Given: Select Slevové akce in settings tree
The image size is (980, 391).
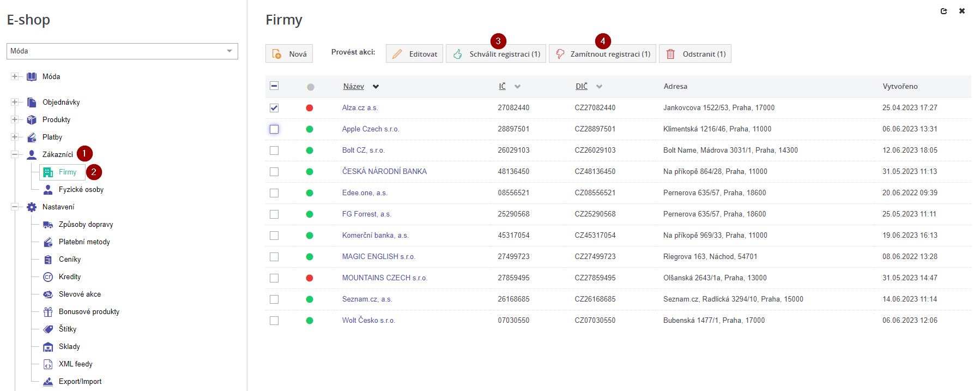Looking at the screenshot, I should tap(80, 294).
